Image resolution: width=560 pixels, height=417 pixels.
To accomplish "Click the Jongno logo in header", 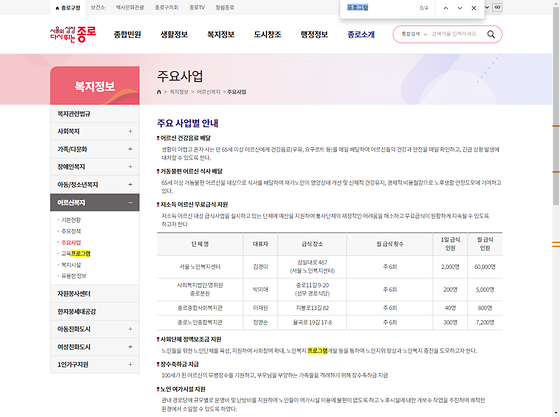I will pyautogui.click(x=73, y=34).
